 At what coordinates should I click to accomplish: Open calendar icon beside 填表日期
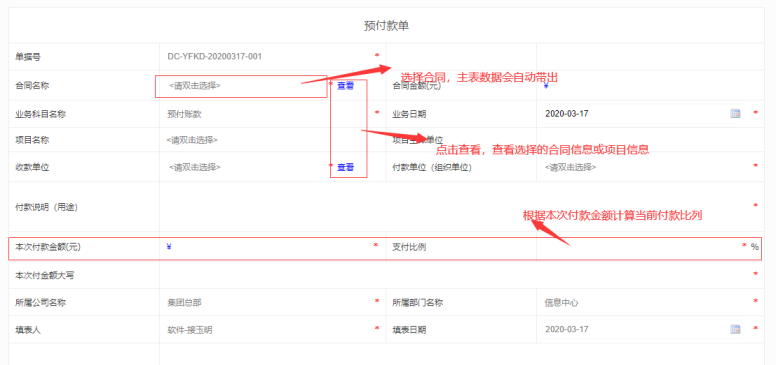[735, 329]
